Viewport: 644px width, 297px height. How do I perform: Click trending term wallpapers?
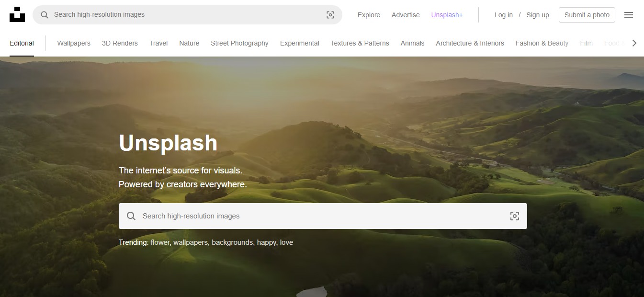[191, 242]
